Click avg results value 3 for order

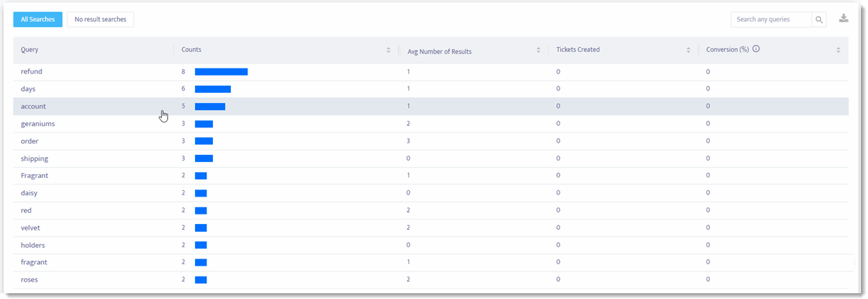[x=408, y=141]
